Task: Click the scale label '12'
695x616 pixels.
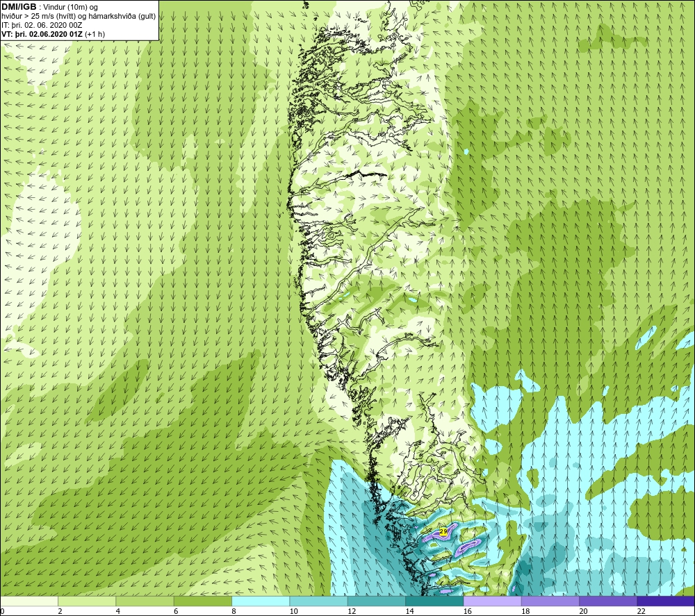Action: tap(352, 611)
